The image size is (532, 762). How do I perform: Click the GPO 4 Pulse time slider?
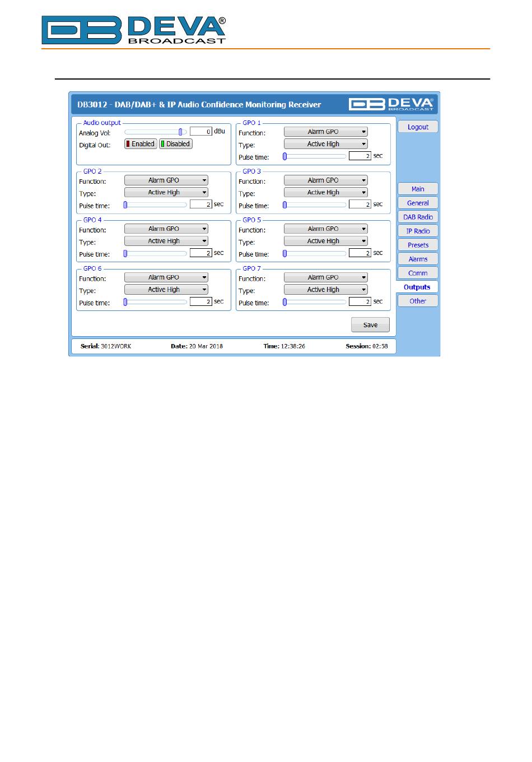156,254
